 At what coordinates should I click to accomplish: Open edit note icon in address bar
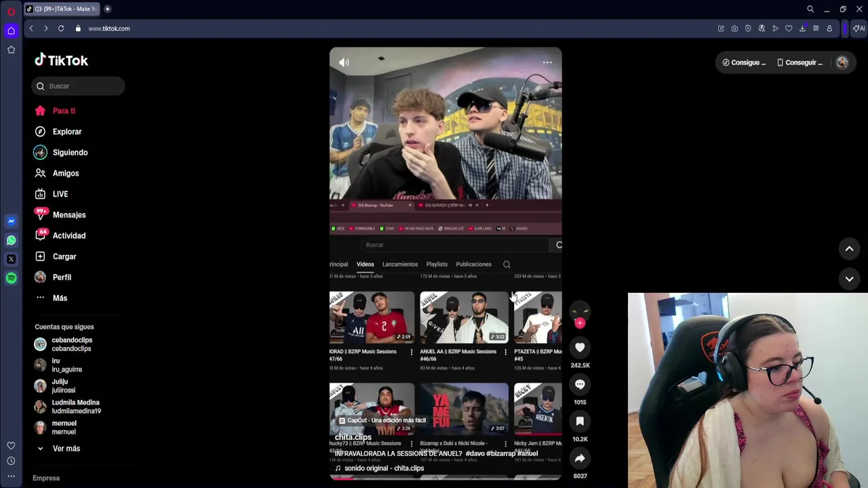(x=721, y=28)
